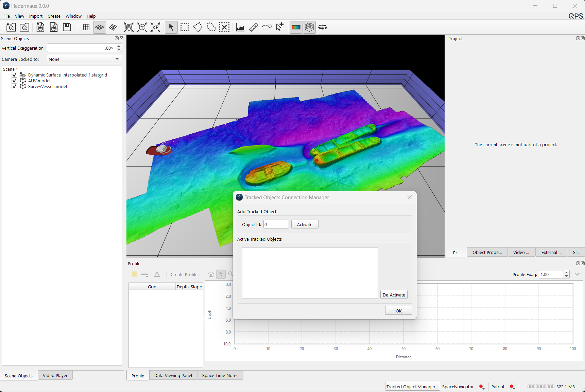Image resolution: width=585 pixels, height=392 pixels.
Task: Open the SpaceNavigator status dropdown
Action: [x=482, y=387]
